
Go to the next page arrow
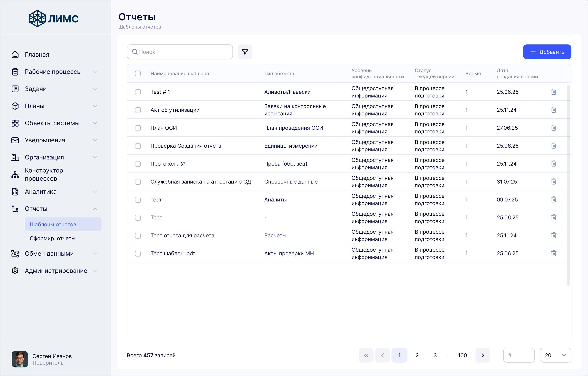tap(483, 355)
